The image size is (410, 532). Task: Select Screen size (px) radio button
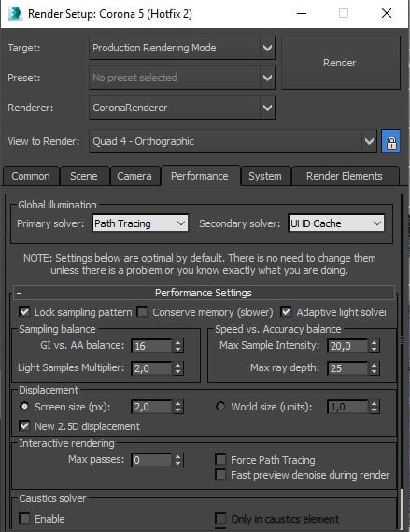point(24,406)
